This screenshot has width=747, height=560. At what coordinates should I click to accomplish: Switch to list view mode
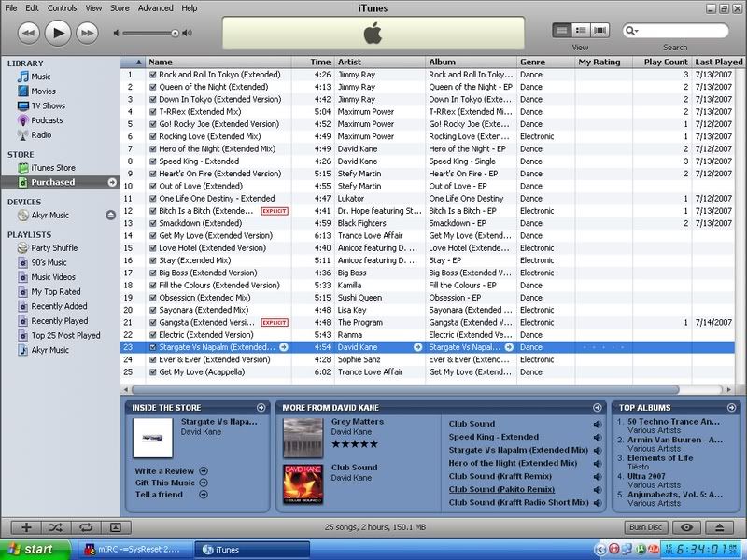click(562, 31)
